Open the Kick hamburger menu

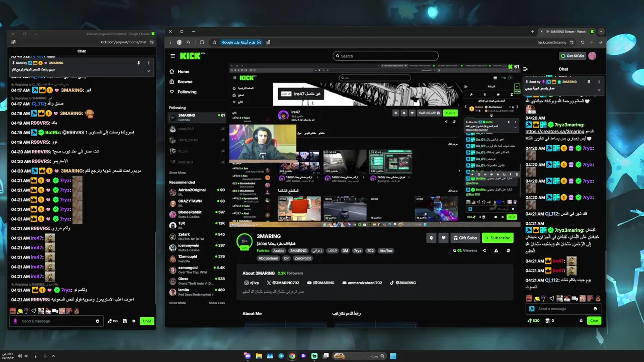[x=173, y=56]
